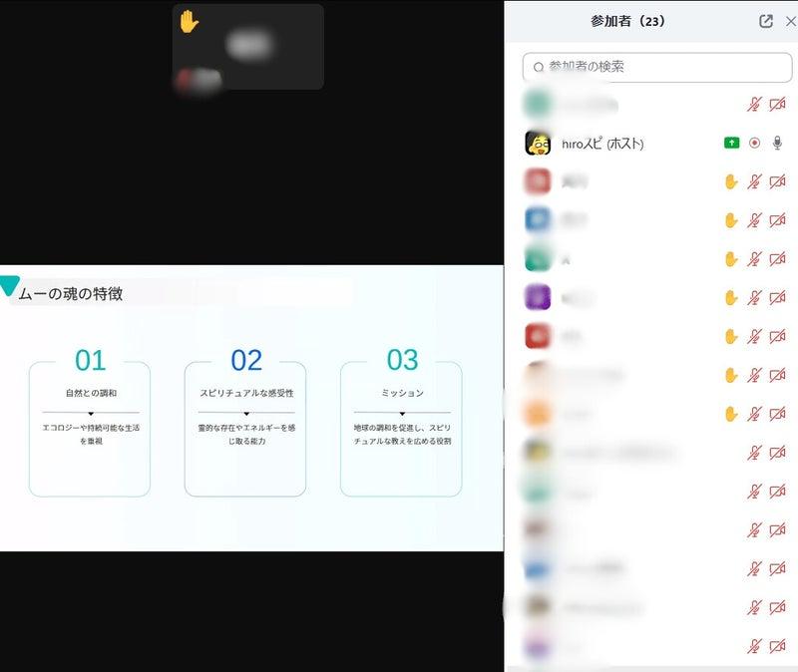The height and width of the screenshot is (672, 798).
Task: Click raised hand icon of orange-avatar participant
Action: 731,414
